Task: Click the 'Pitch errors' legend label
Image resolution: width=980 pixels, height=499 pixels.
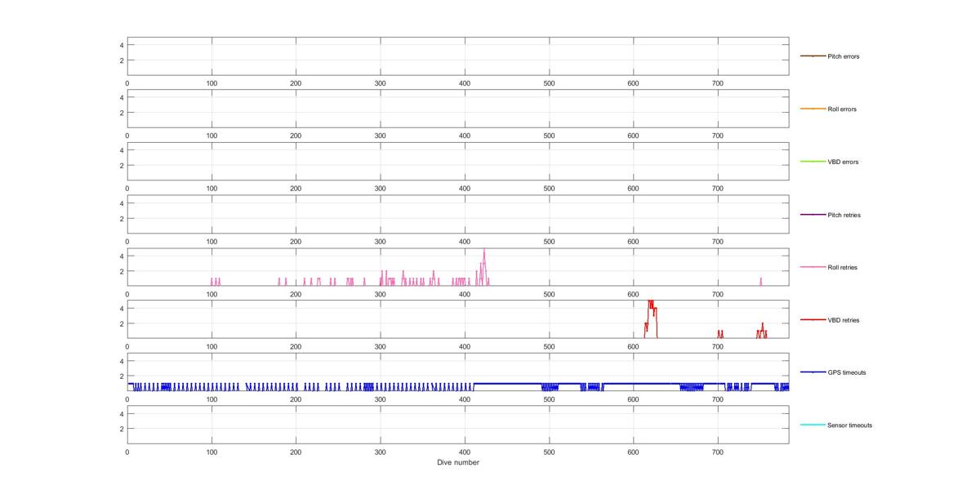Action: pos(843,56)
